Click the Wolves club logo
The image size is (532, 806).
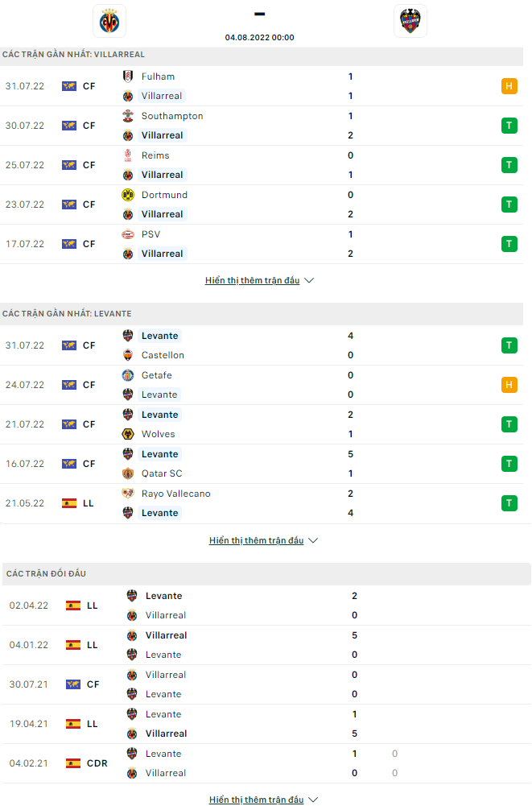tap(127, 434)
